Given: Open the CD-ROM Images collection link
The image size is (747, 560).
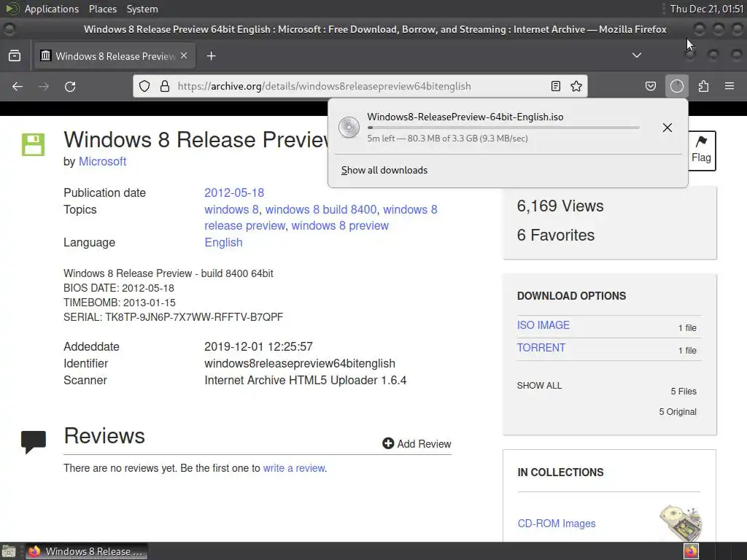Looking at the screenshot, I should click(557, 524).
